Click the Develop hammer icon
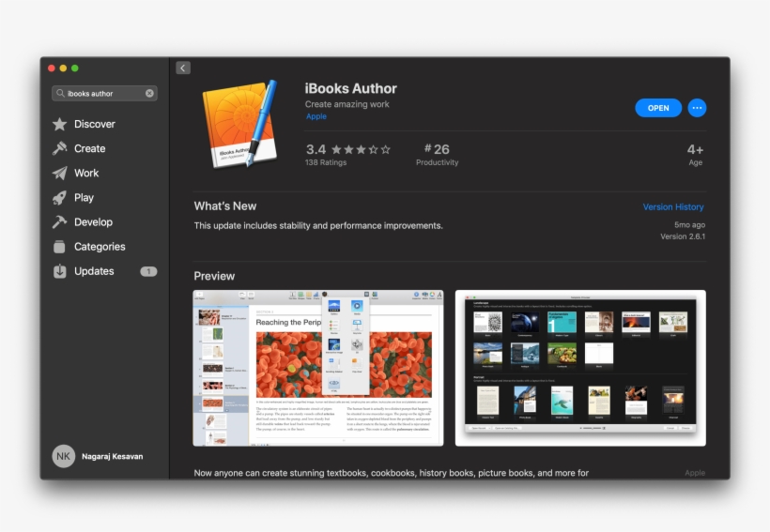The height and width of the screenshot is (532, 770). [59, 222]
